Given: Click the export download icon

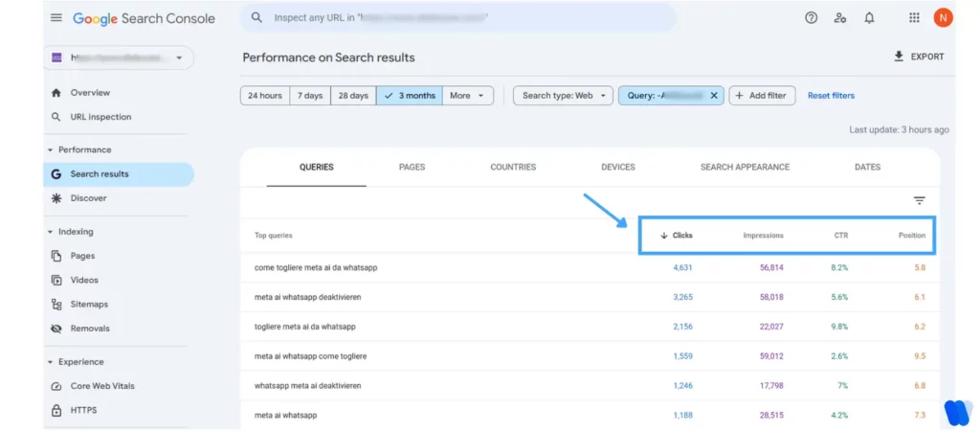Looking at the screenshot, I should 900,57.
